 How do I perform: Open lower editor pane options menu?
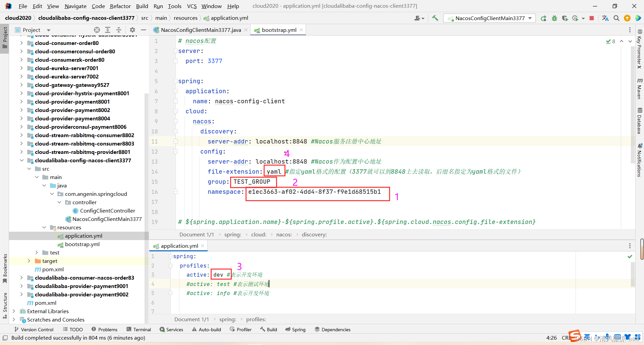pyautogui.click(x=630, y=246)
